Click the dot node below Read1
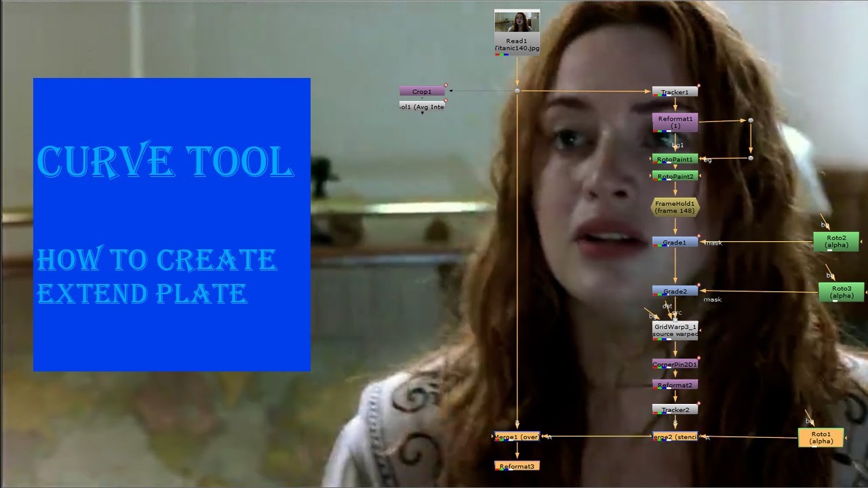Viewport: 868px width, 488px height. (517, 91)
